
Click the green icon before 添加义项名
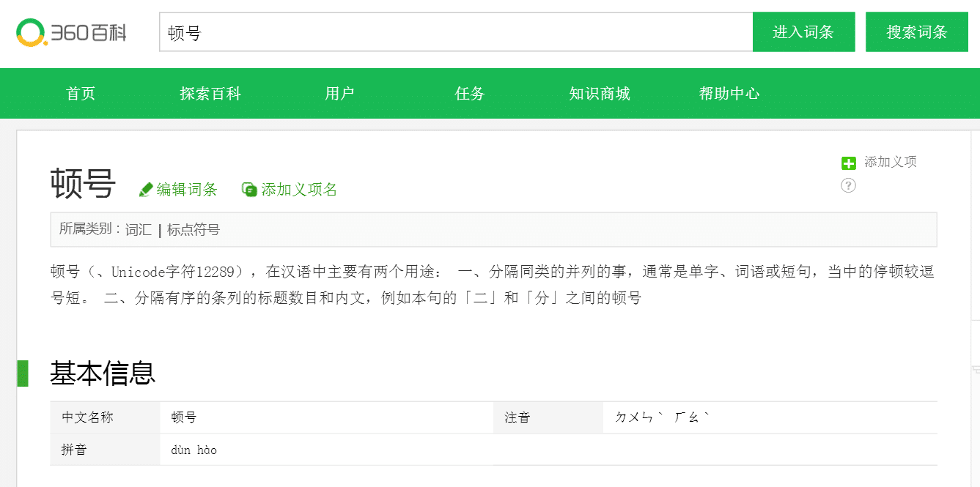tap(248, 189)
